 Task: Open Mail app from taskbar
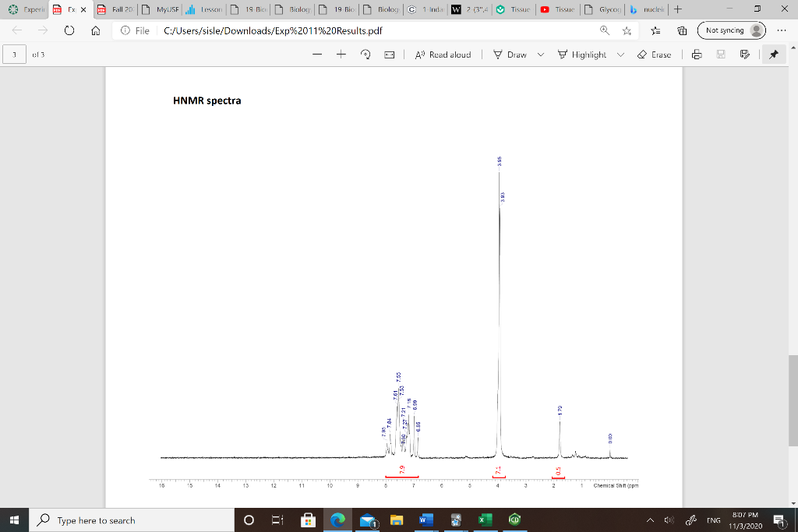coord(368,520)
